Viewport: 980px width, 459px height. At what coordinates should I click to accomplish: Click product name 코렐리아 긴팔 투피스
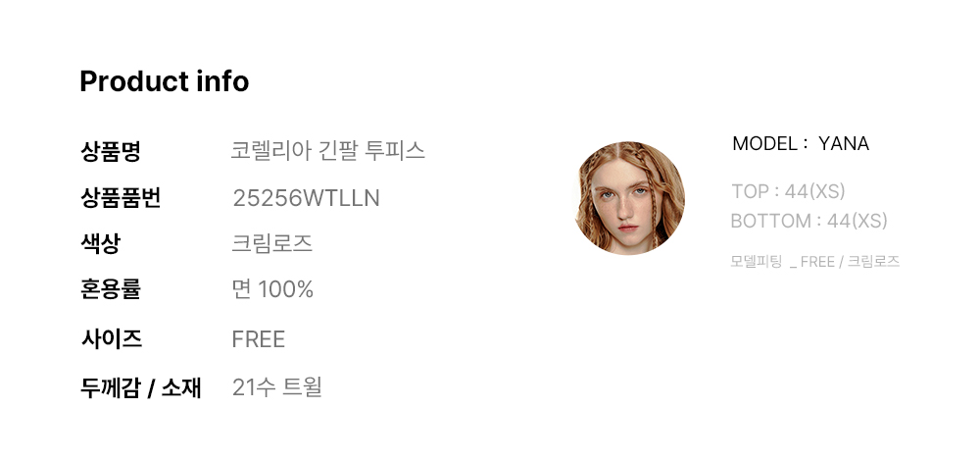pyautogui.click(x=327, y=151)
